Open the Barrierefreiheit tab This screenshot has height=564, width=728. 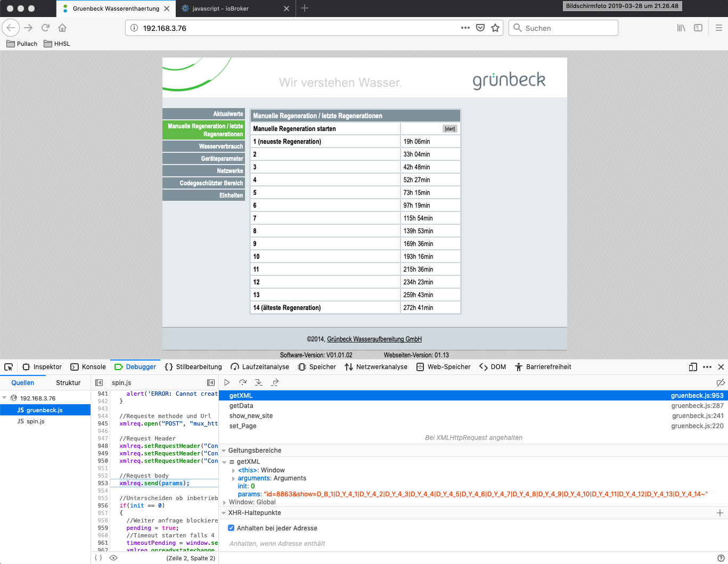543,367
